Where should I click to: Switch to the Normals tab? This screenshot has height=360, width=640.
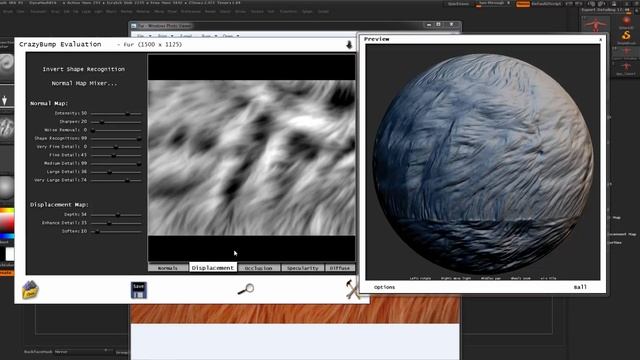click(168, 268)
